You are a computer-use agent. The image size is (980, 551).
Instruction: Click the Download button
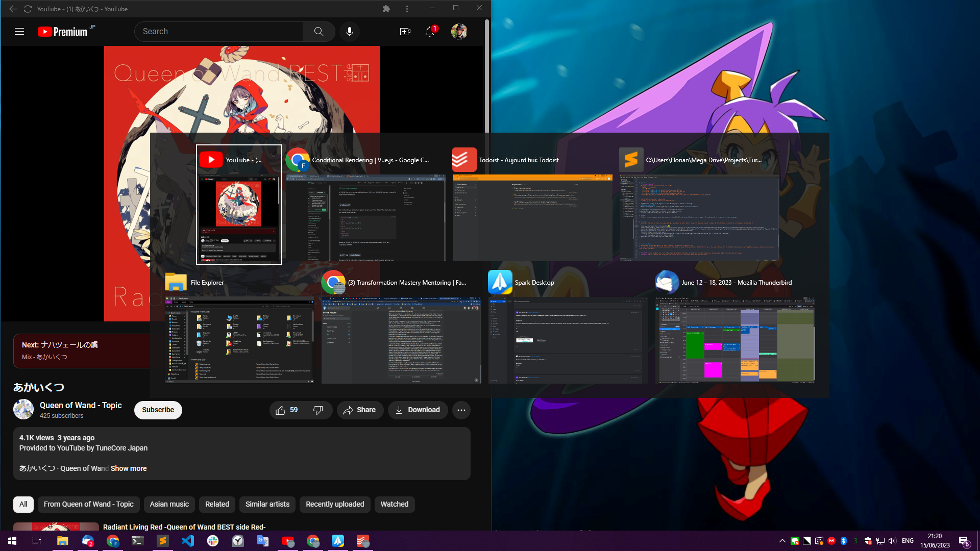click(x=418, y=410)
